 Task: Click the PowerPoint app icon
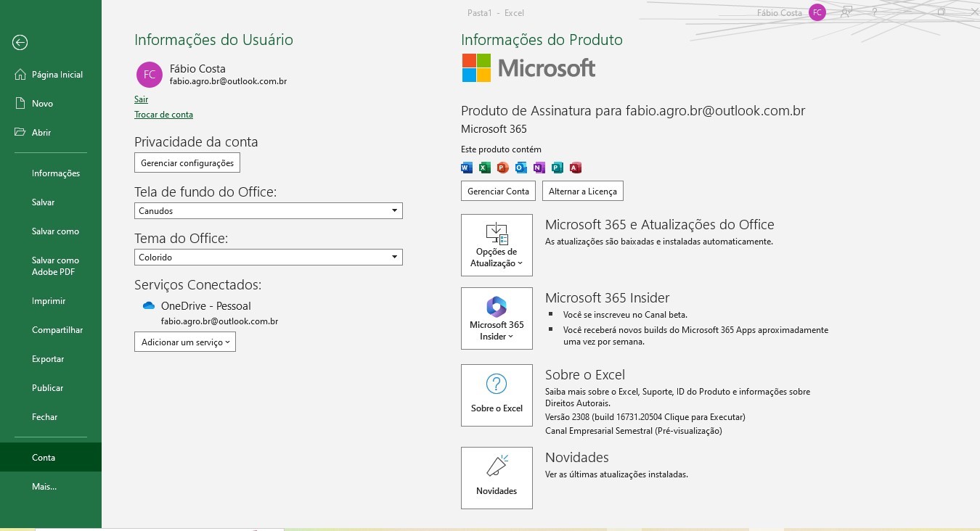(503, 168)
